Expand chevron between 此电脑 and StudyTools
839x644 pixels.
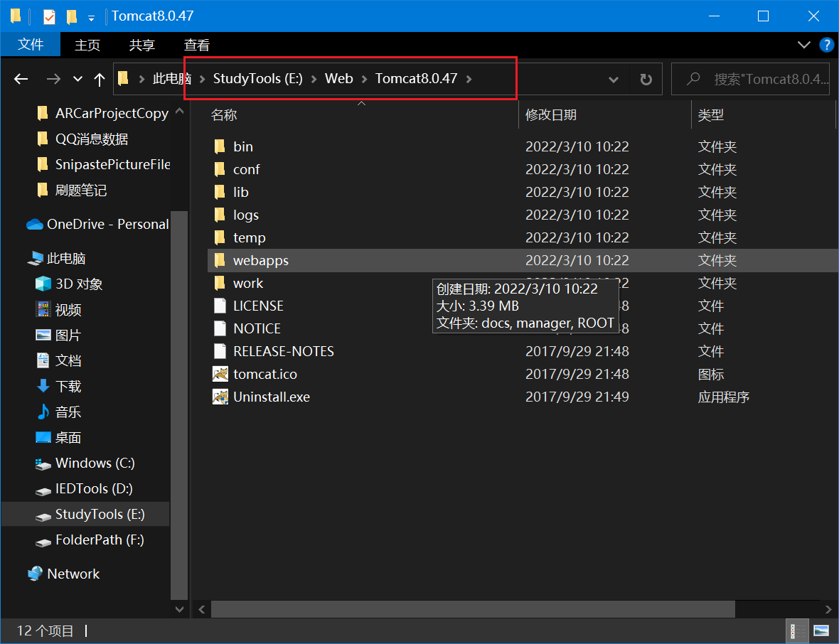click(x=202, y=79)
